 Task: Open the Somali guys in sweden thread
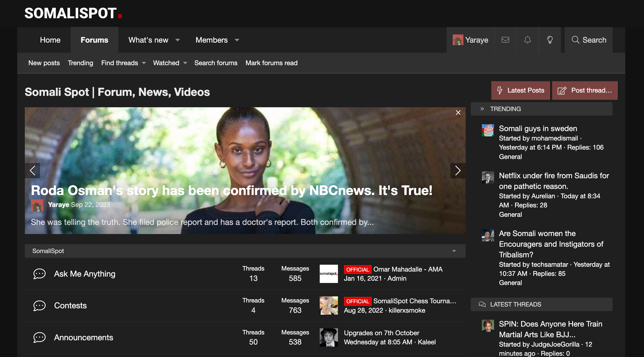[x=538, y=129]
